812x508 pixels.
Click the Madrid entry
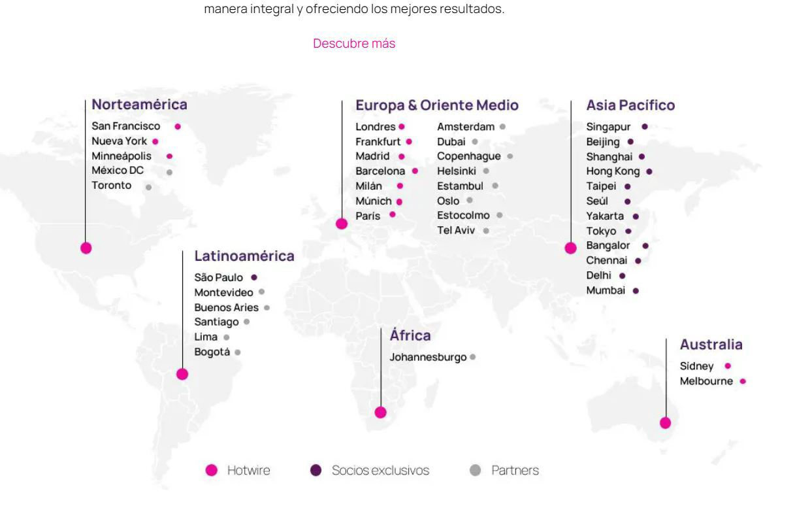point(372,156)
